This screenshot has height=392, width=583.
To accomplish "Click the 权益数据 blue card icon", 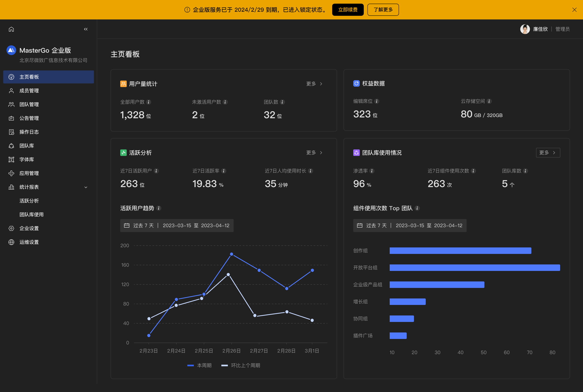I will [356, 83].
